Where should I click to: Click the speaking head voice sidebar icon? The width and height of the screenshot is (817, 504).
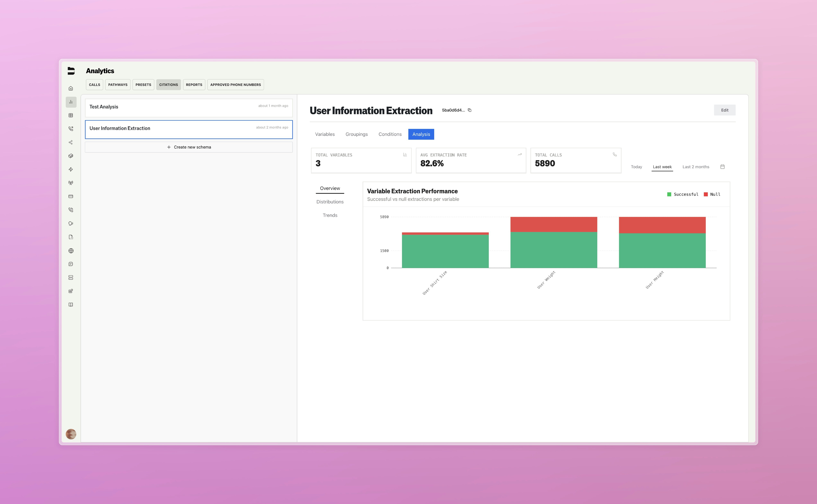coord(71,224)
